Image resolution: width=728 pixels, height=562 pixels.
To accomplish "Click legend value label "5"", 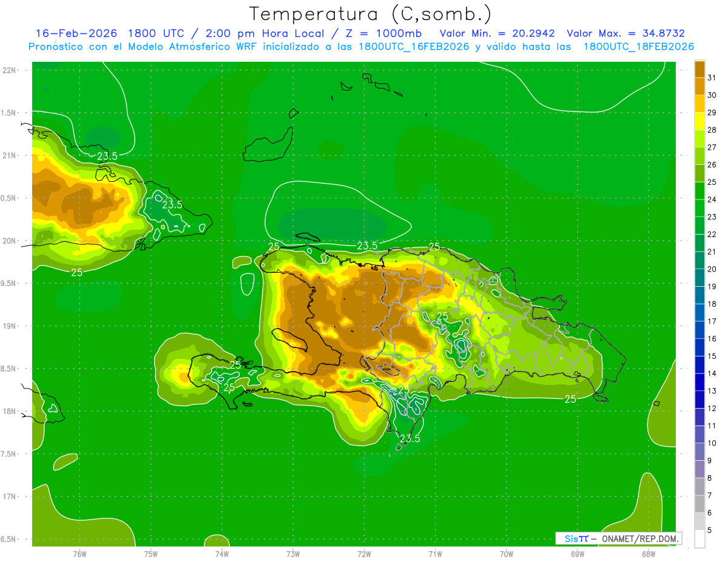I will 710,530.
